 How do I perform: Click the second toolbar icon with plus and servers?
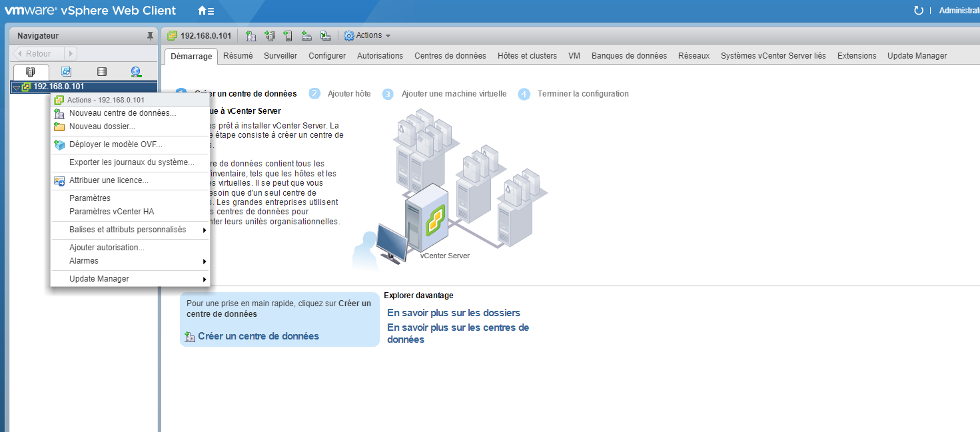(269, 35)
